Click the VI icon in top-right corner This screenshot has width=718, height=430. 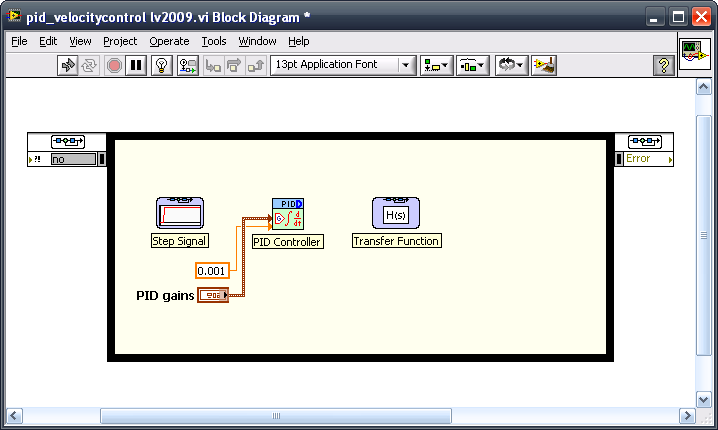[x=694, y=54]
